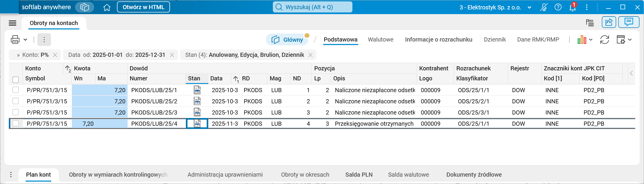Click the print icon
The height and width of the screenshot is (184, 644).
pos(15,39)
